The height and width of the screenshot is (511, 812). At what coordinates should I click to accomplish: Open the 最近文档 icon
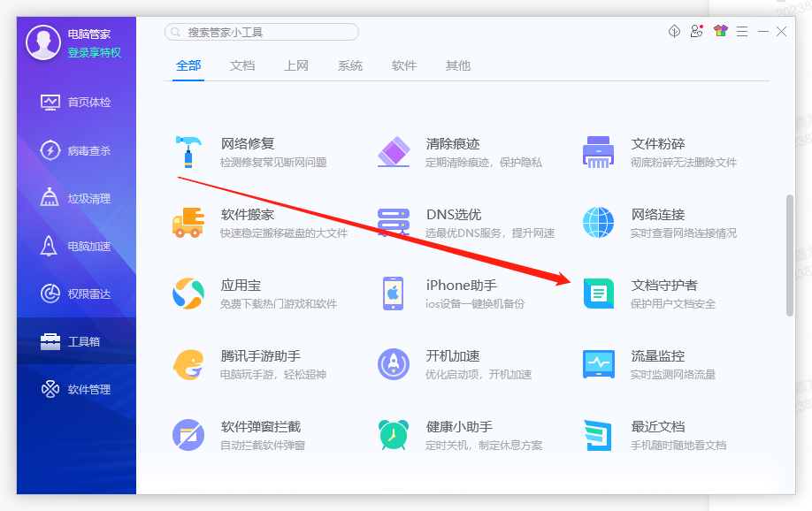[598, 435]
